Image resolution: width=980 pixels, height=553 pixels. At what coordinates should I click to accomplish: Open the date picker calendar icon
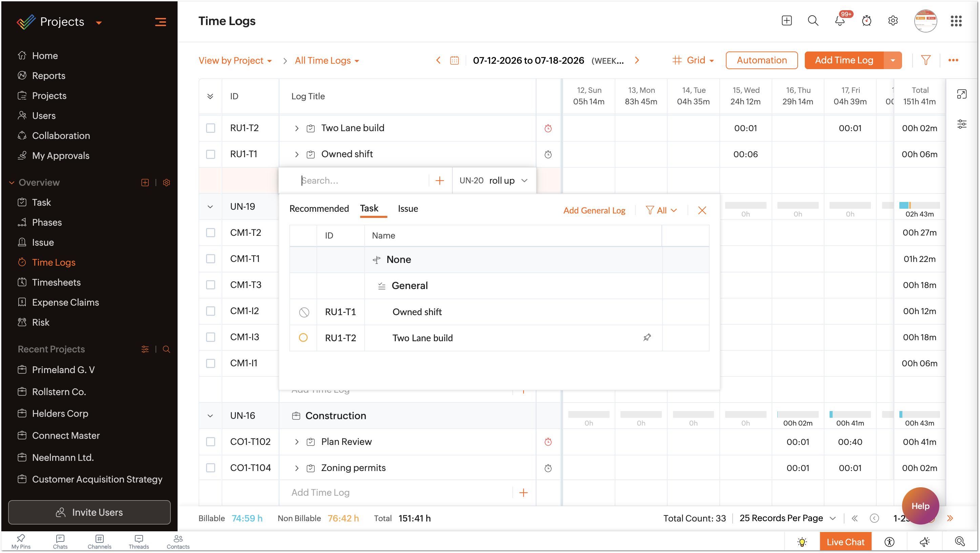(x=454, y=60)
